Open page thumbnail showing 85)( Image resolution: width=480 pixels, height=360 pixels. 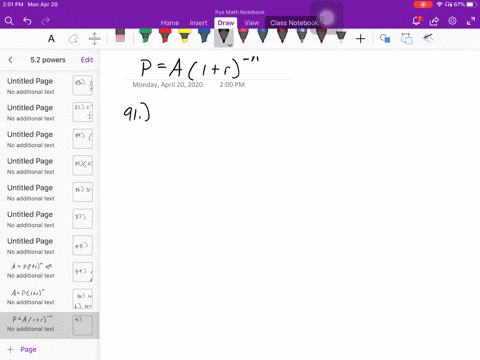coord(83,165)
